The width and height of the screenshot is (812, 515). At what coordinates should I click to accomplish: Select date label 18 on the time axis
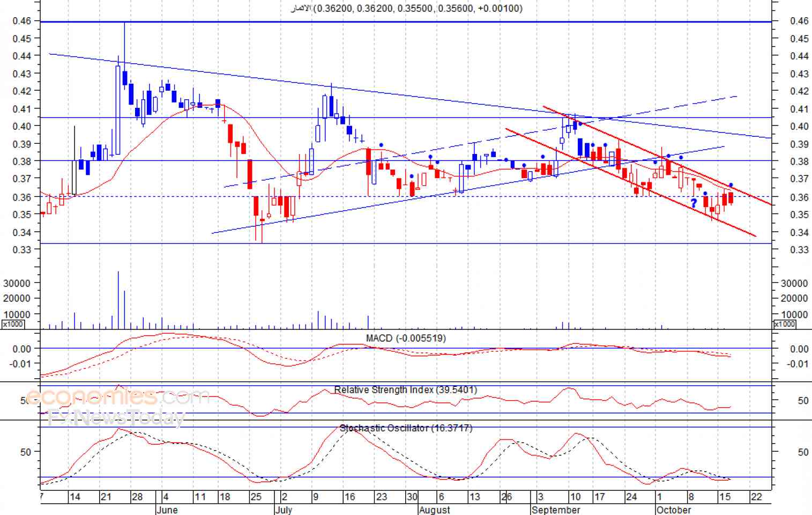click(x=225, y=497)
